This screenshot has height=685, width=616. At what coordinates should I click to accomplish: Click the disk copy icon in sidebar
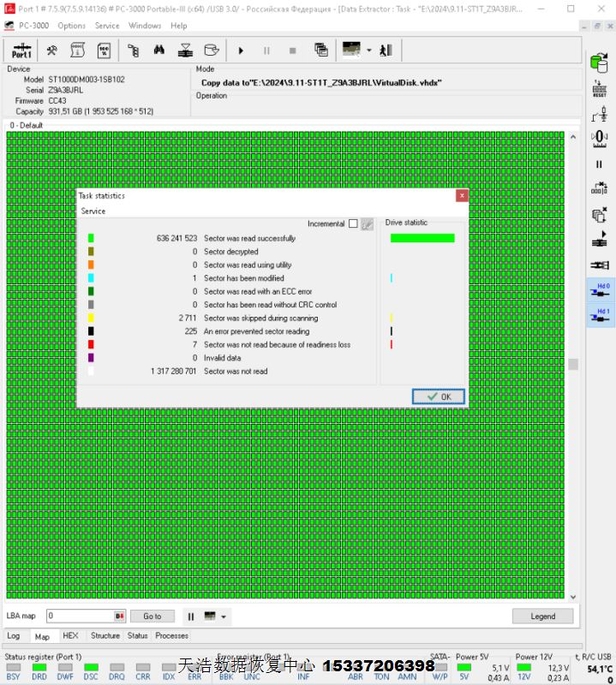[600, 216]
